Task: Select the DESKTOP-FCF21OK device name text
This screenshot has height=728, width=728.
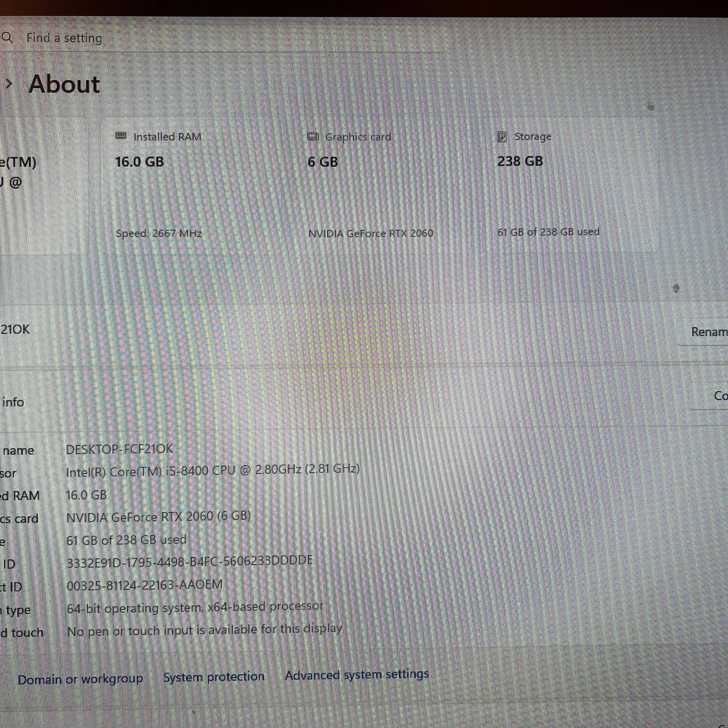Action: [x=119, y=449]
